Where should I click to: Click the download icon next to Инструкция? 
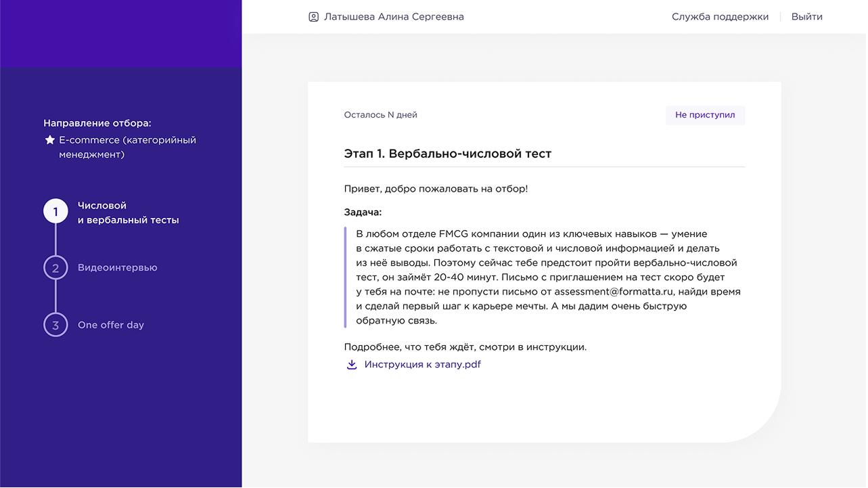click(352, 365)
